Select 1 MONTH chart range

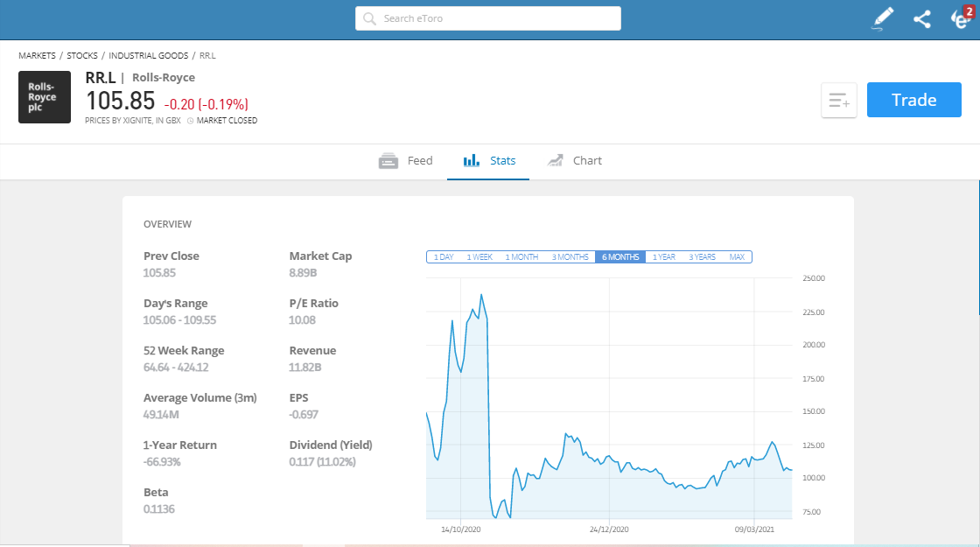click(x=521, y=257)
